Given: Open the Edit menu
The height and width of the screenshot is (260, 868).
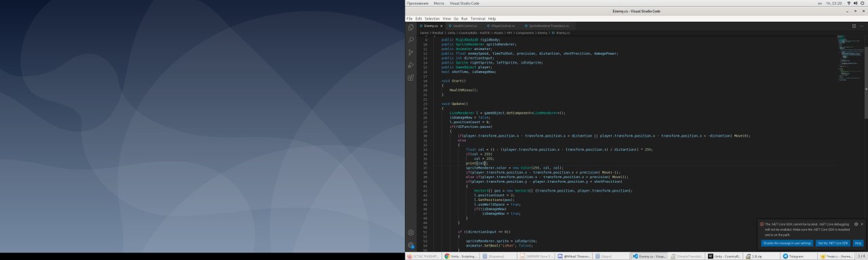Looking at the screenshot, I should click(418, 18).
